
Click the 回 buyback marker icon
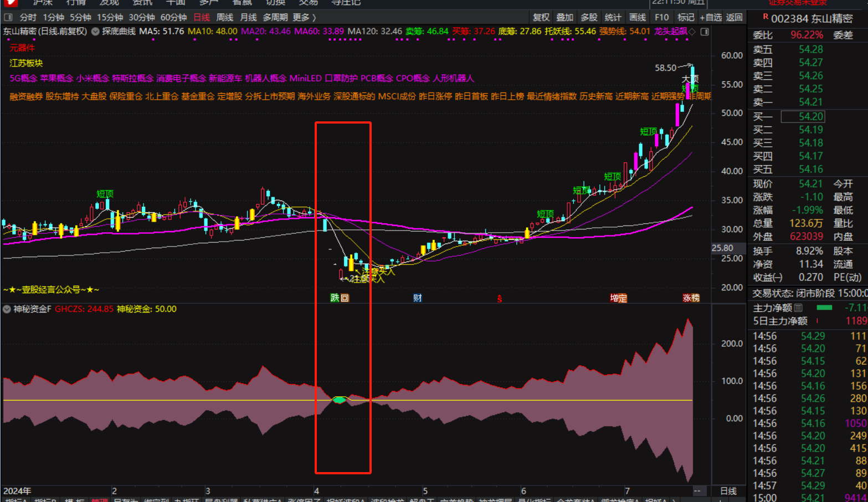[x=345, y=298]
